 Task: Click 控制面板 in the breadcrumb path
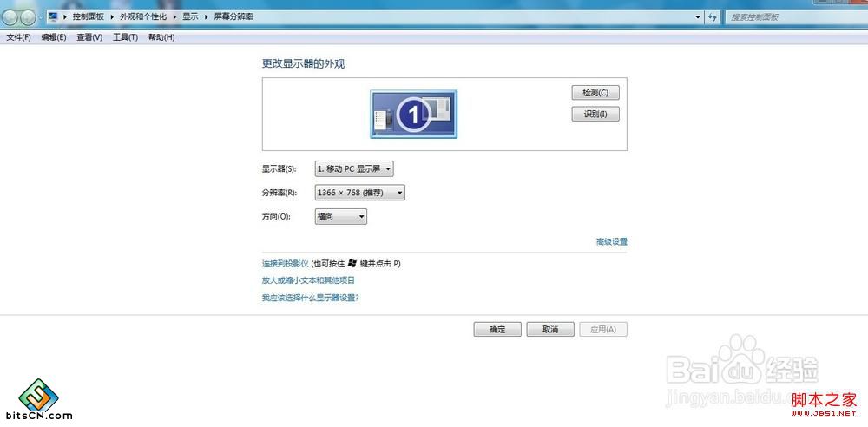tap(88, 17)
